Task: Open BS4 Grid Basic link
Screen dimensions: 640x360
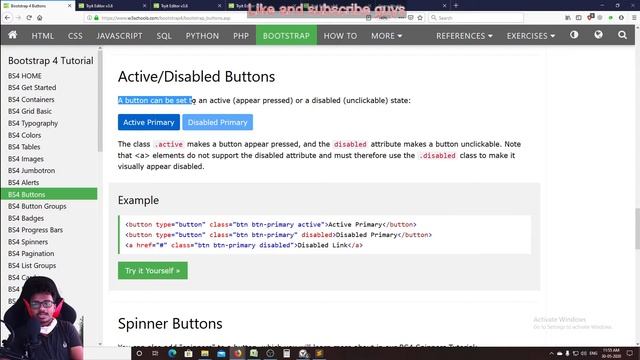Action: (30, 111)
